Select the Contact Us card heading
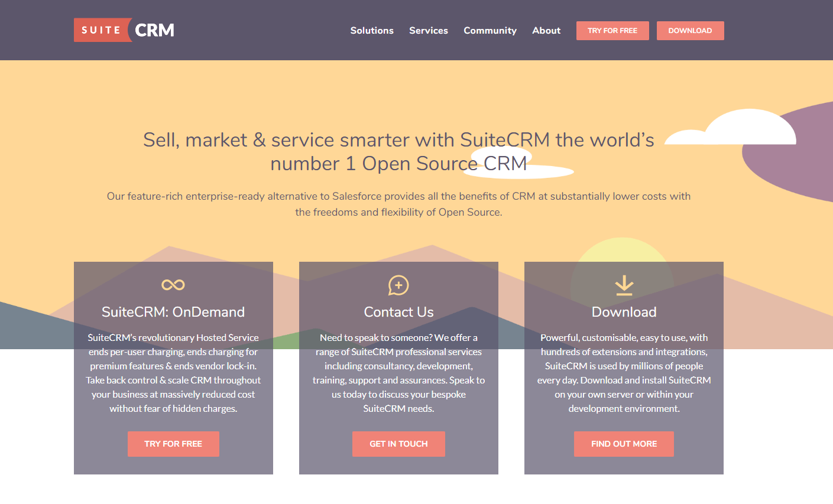 coord(398,312)
